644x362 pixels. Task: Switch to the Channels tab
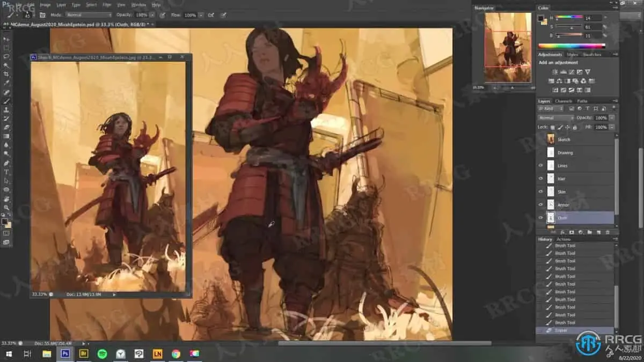coord(563,101)
